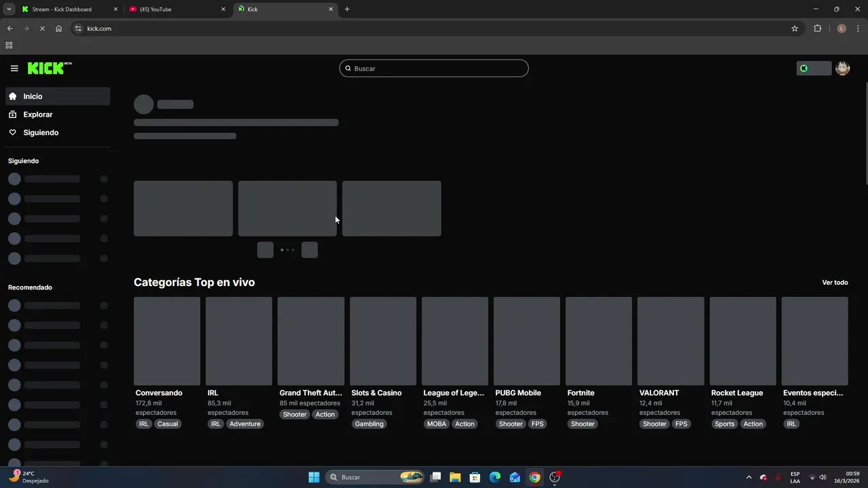Open the VALORANT category thumbnail
The width and height of the screenshot is (868, 488).
671,341
